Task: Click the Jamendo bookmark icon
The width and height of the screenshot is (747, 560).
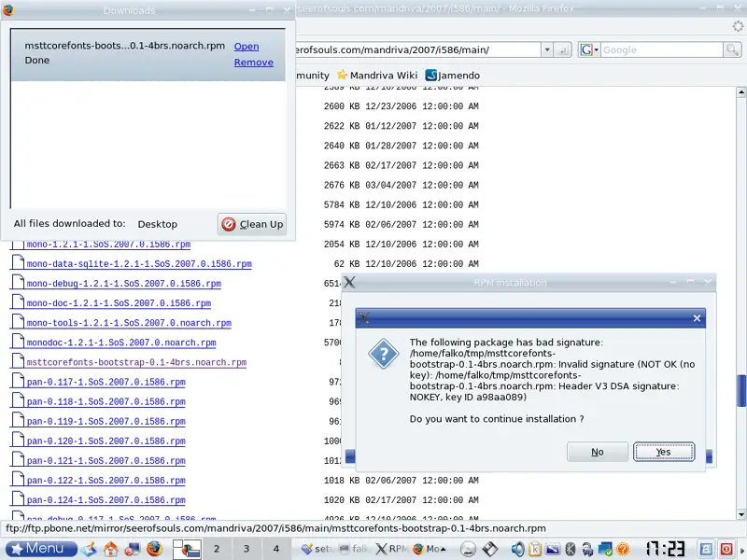Action: pyautogui.click(x=431, y=76)
